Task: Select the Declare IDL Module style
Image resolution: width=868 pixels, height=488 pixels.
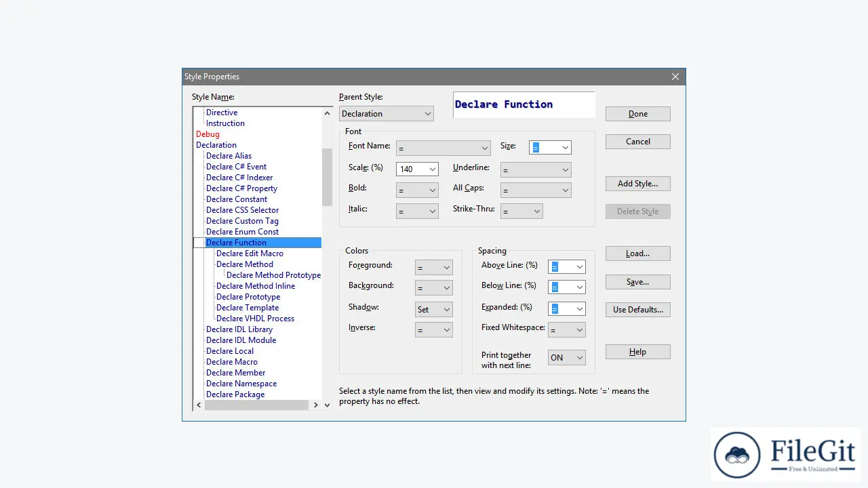Action: click(x=241, y=340)
